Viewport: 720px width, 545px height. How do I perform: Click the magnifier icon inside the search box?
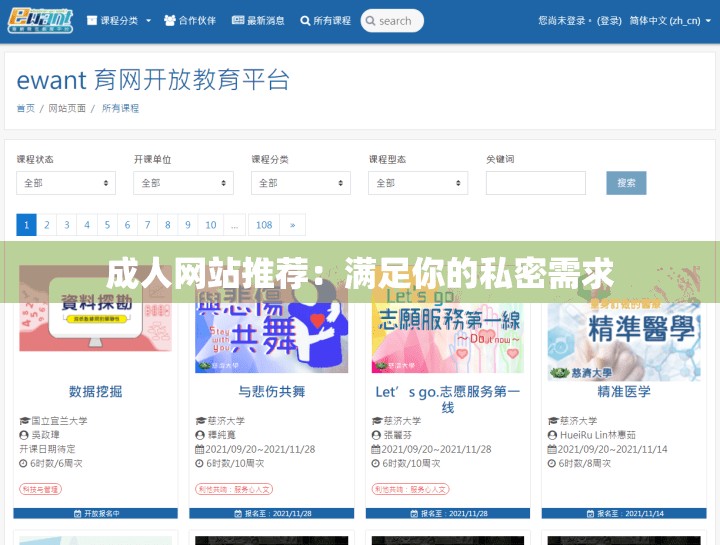tap(371, 21)
